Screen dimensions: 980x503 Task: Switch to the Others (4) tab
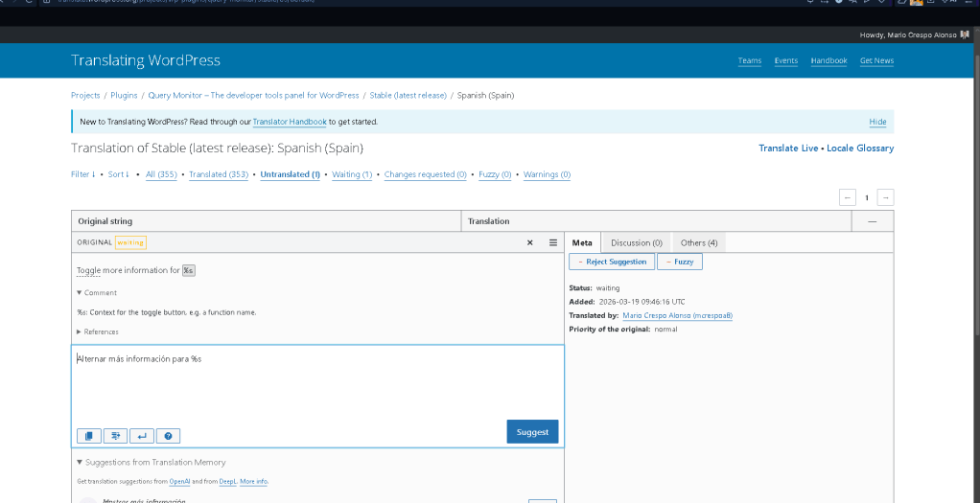699,243
